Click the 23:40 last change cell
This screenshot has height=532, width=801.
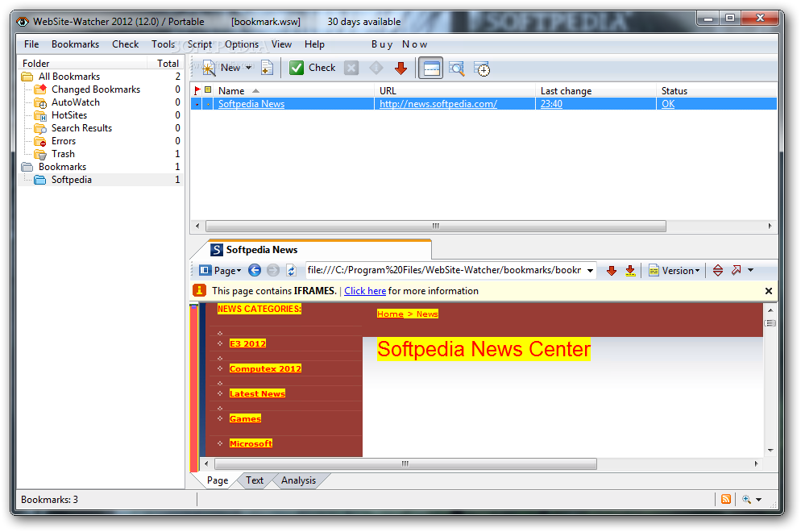coord(551,104)
